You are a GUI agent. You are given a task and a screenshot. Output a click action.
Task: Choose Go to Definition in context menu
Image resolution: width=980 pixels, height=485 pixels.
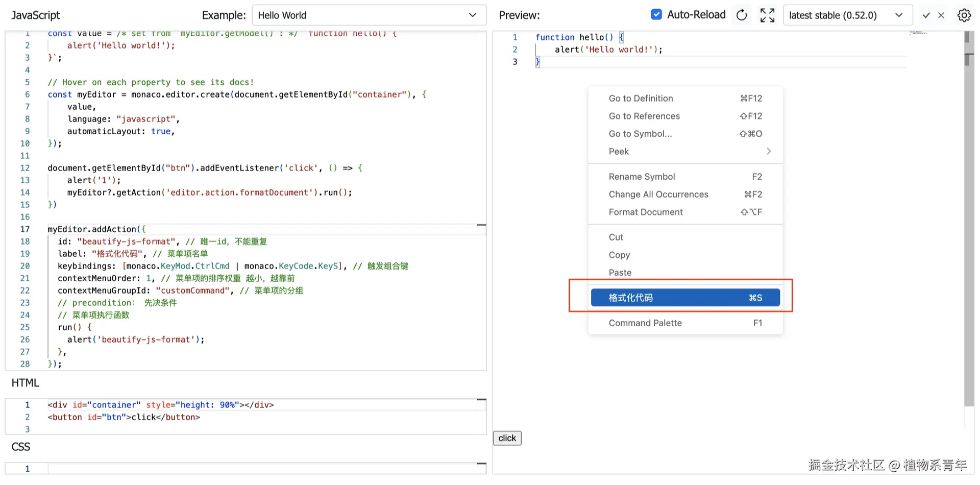[x=685, y=99]
